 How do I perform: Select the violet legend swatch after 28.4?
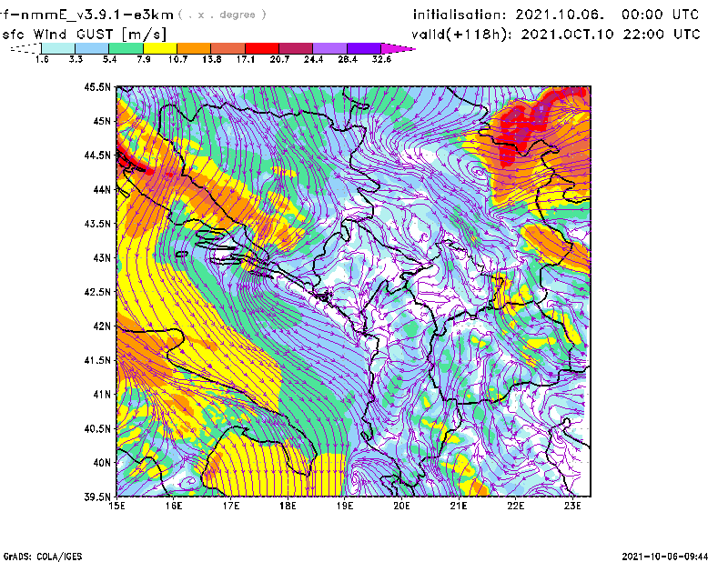[x=363, y=48]
